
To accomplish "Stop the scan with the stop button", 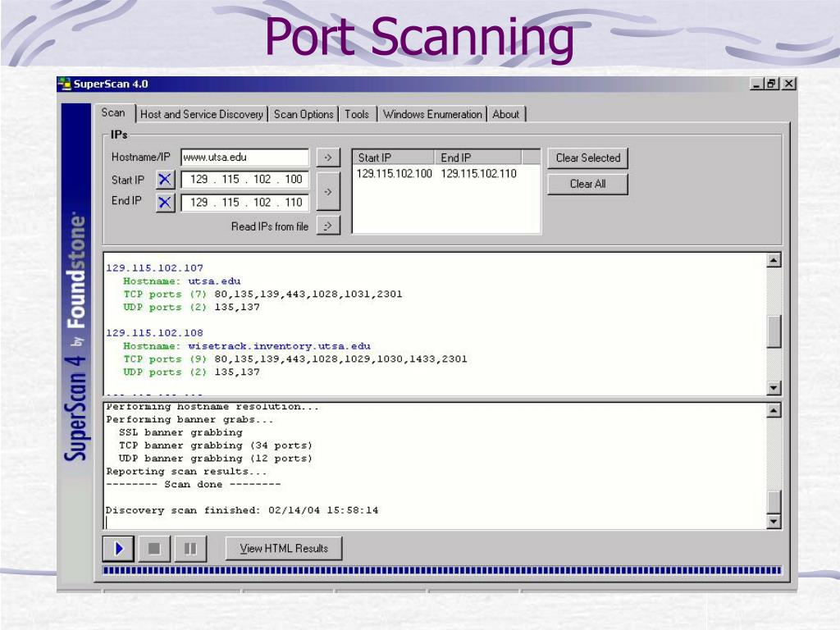I will (x=153, y=549).
